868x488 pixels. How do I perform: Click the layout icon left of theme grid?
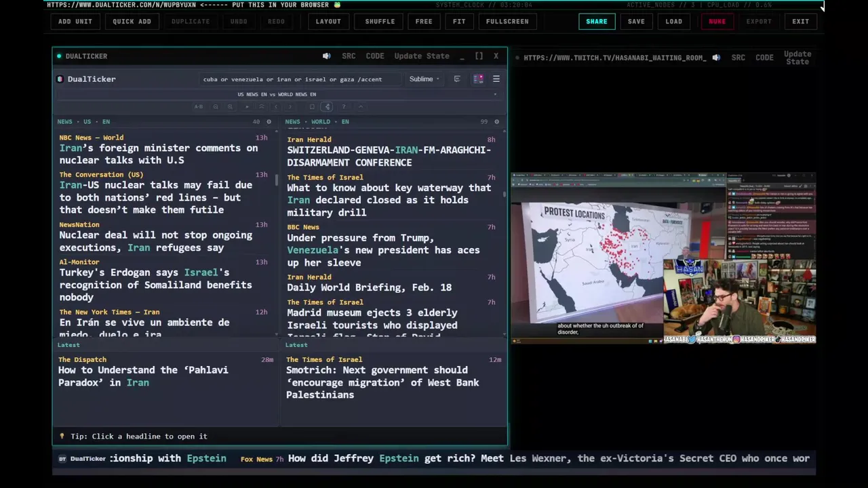coord(457,79)
